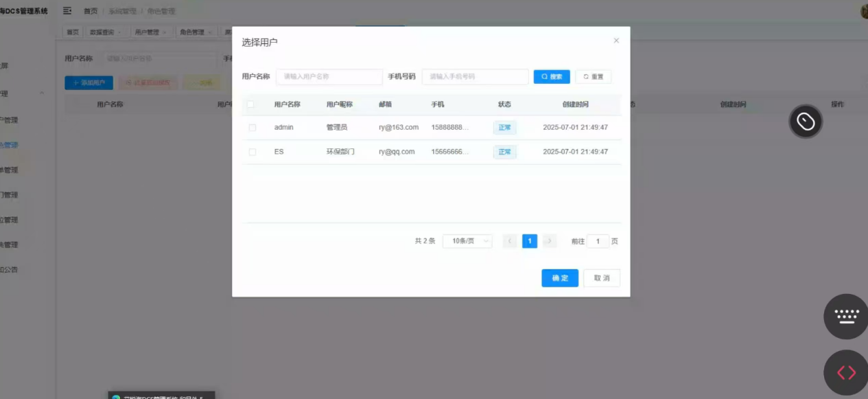Click the 首页 breadcrumb link
This screenshot has width=868, height=399.
click(91, 11)
